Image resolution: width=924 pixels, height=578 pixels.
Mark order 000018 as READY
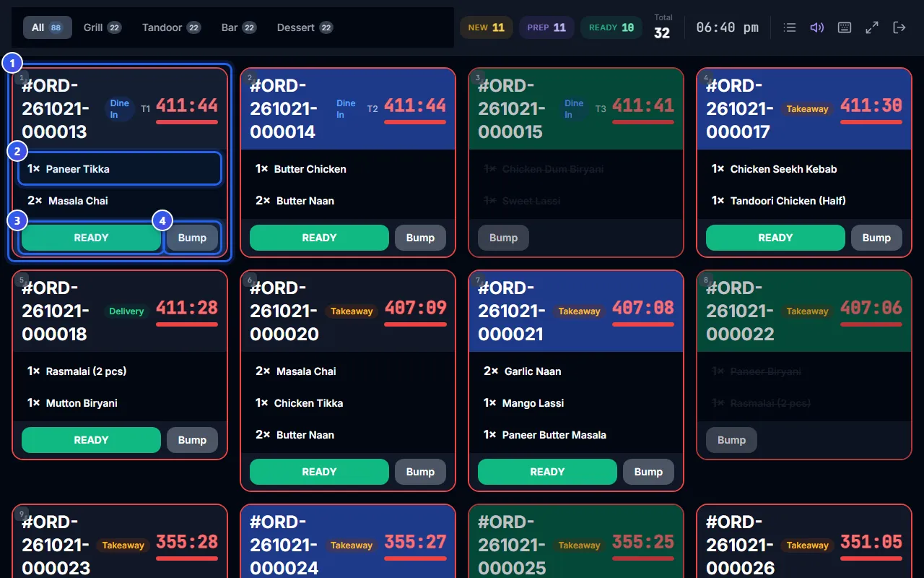coord(91,440)
